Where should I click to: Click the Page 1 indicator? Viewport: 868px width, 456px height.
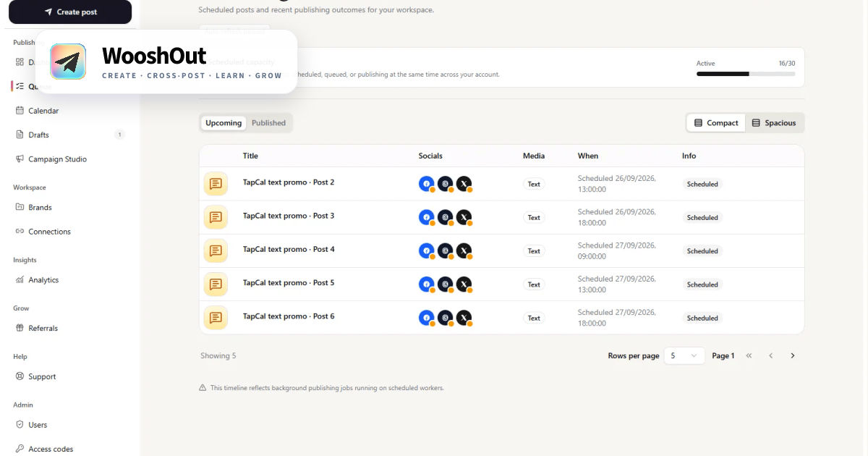pyautogui.click(x=723, y=355)
